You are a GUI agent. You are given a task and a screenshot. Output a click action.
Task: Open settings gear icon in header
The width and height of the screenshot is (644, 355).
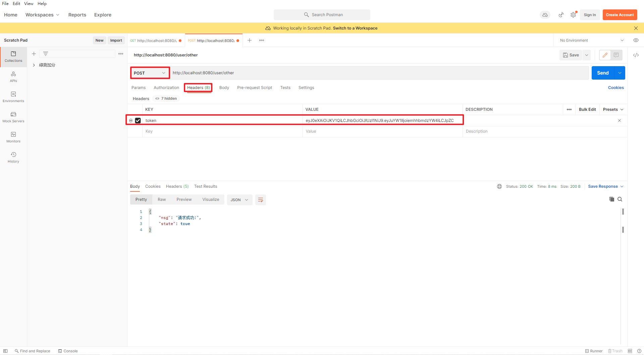(573, 15)
